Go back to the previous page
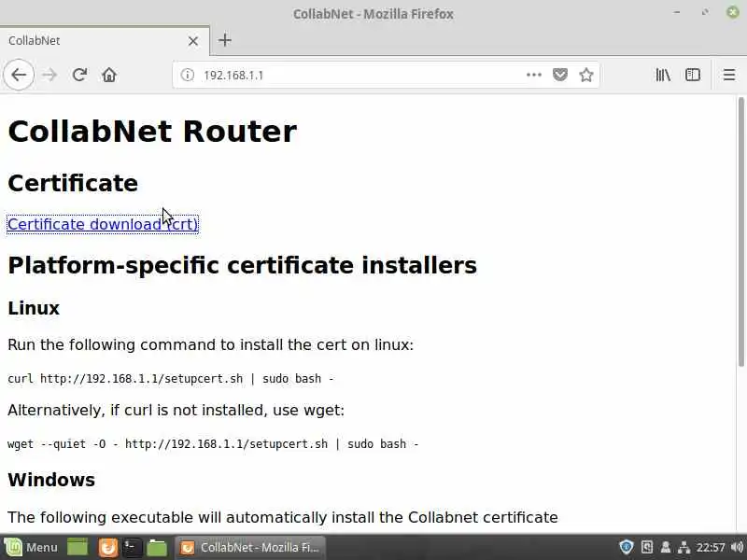This screenshot has height=560, width=747. tap(19, 75)
